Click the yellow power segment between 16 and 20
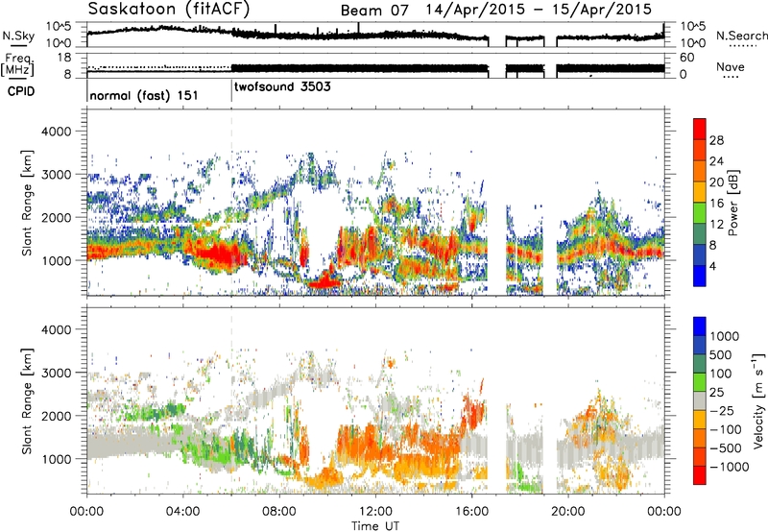 click(700, 192)
